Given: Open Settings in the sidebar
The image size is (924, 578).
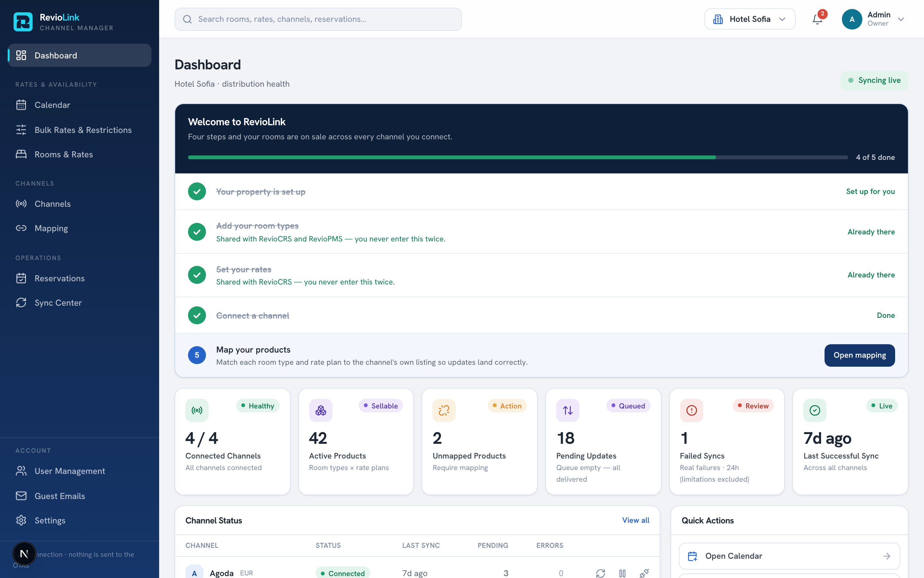Looking at the screenshot, I should 80,520.
